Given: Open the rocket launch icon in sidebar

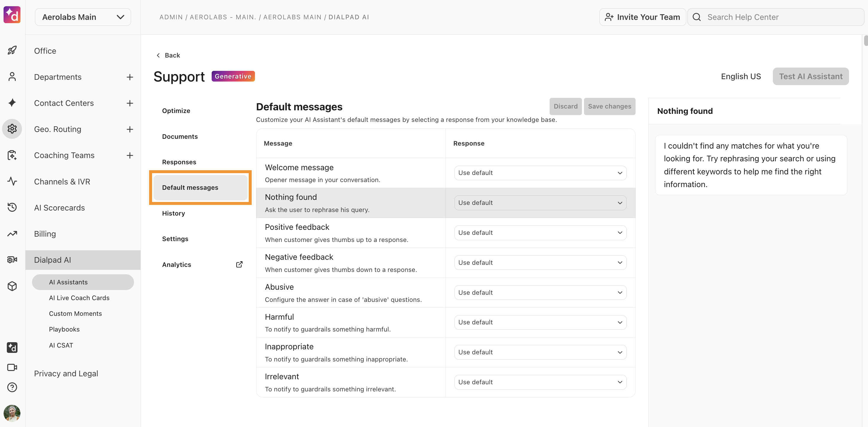Looking at the screenshot, I should 12,50.
